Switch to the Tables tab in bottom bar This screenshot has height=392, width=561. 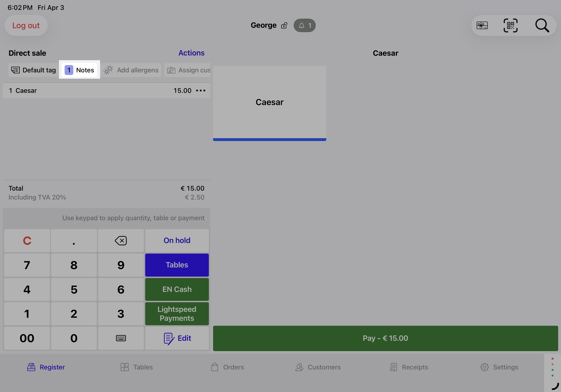pyautogui.click(x=137, y=367)
